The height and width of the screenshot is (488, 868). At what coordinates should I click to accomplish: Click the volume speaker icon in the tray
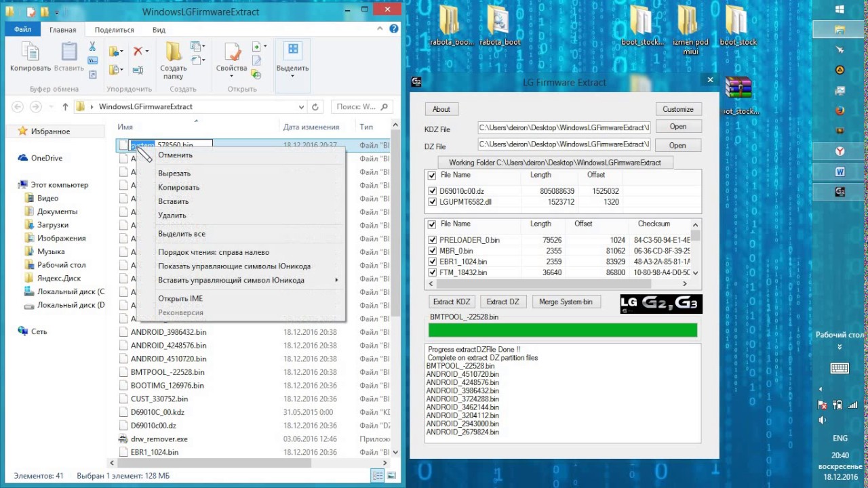pyautogui.click(x=823, y=420)
